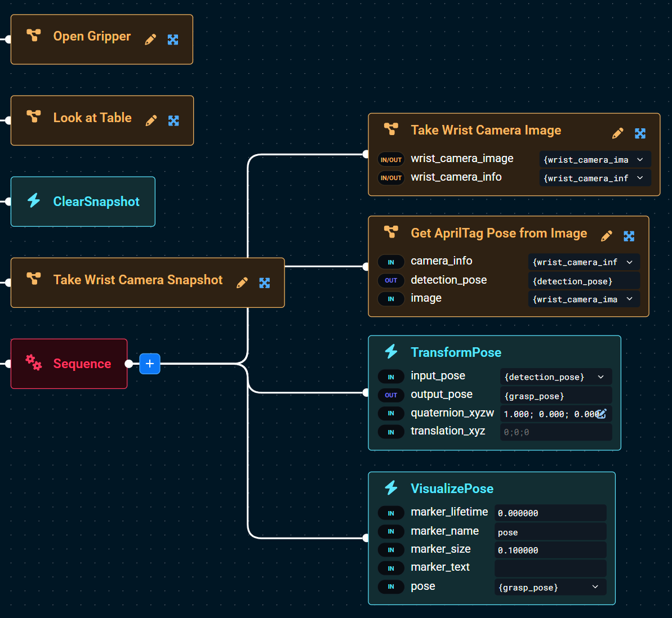This screenshot has width=672, height=618.
Task: Click the Look at Table subtree icon
Action: pos(34,116)
